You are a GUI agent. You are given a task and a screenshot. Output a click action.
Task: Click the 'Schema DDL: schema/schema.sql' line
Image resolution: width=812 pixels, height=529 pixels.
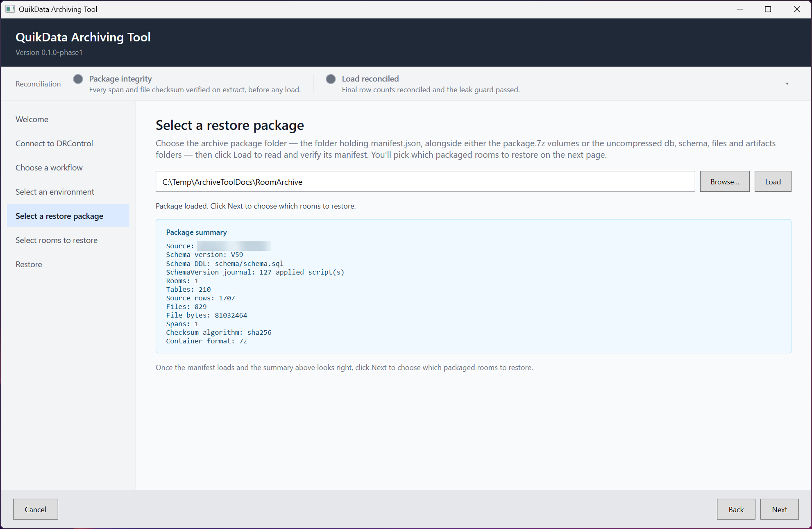coord(225,263)
